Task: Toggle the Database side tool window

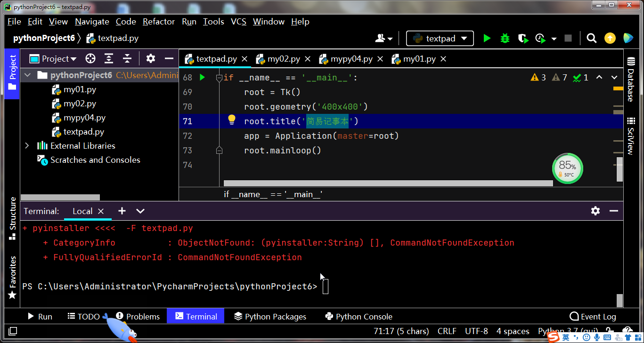Action: coord(631,80)
